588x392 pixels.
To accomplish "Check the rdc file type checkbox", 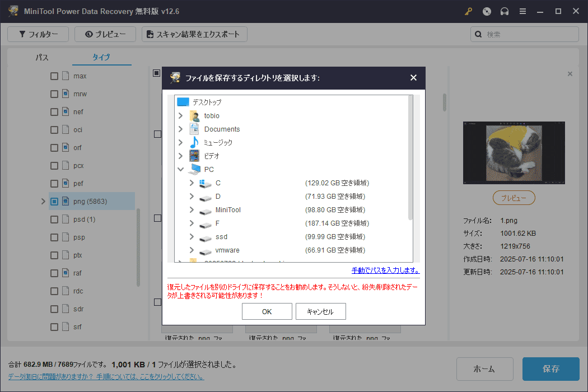I will point(54,291).
